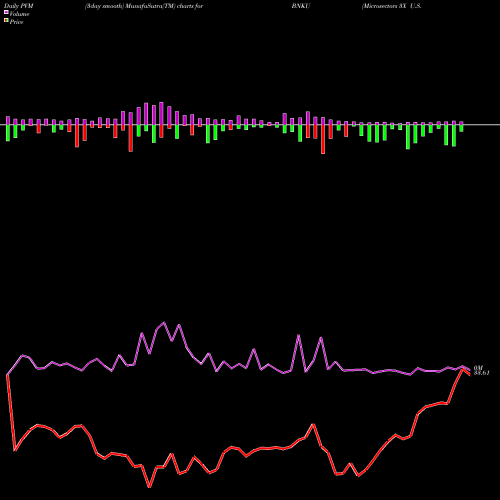Click the magenta Volume legend swatch

pyautogui.click(x=6, y=13)
